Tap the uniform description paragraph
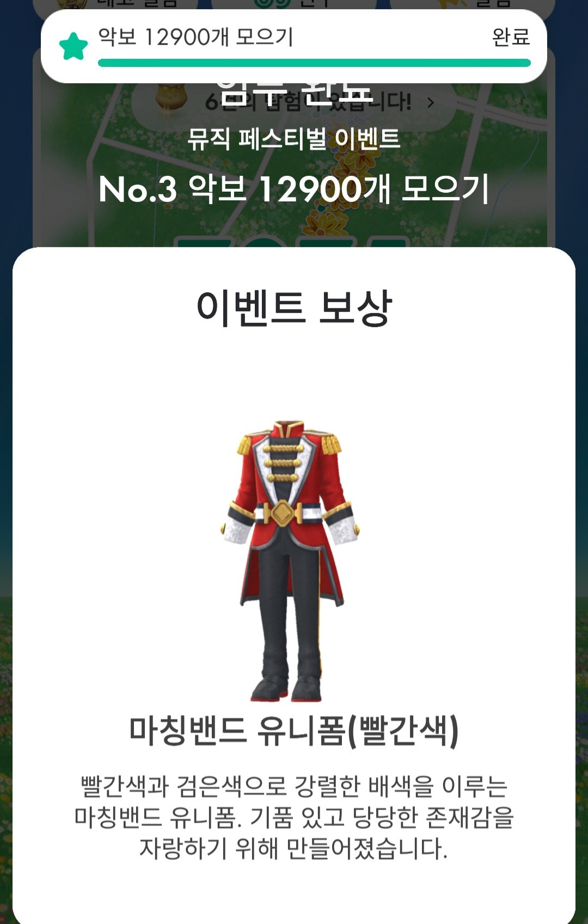The height and width of the screenshot is (924, 588). [x=294, y=817]
